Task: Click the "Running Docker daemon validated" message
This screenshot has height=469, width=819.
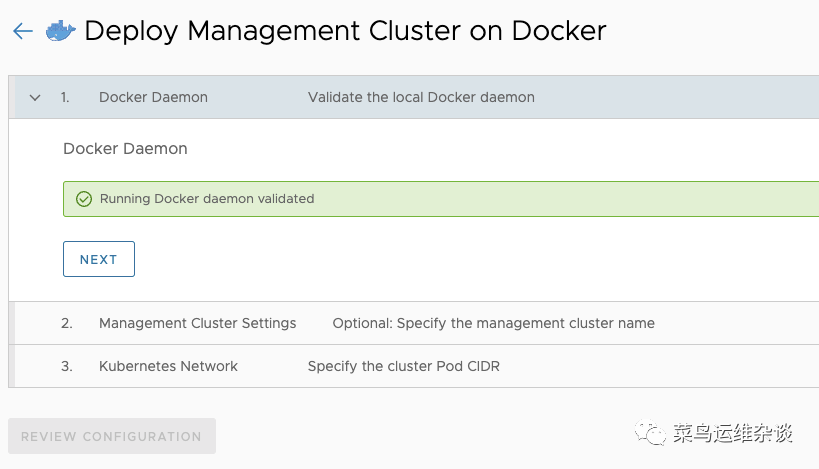Action: coord(207,199)
